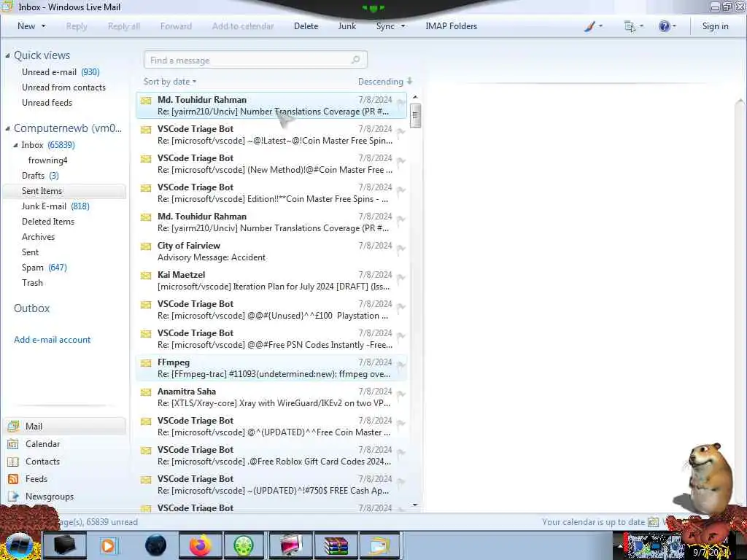
Task: Click the Delete toolbar button
Action: pos(306,26)
